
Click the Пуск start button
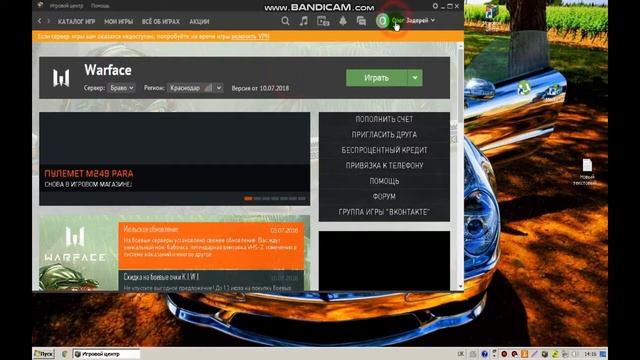(44, 354)
